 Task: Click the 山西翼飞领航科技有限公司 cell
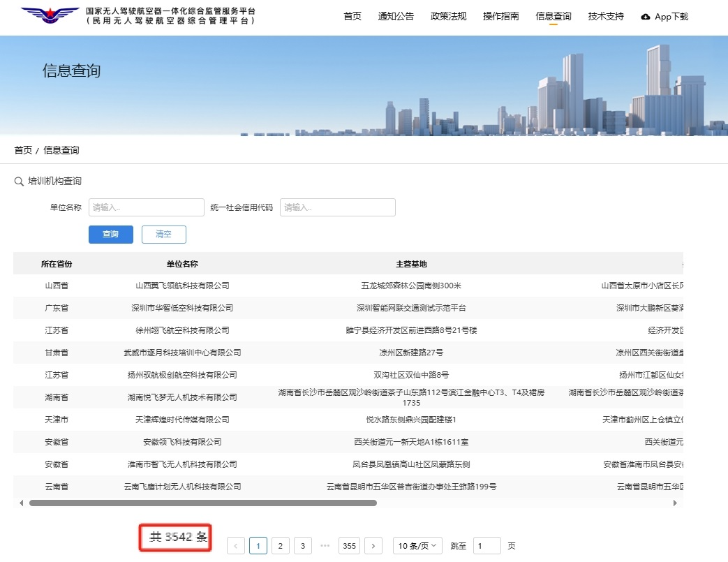[182, 286]
